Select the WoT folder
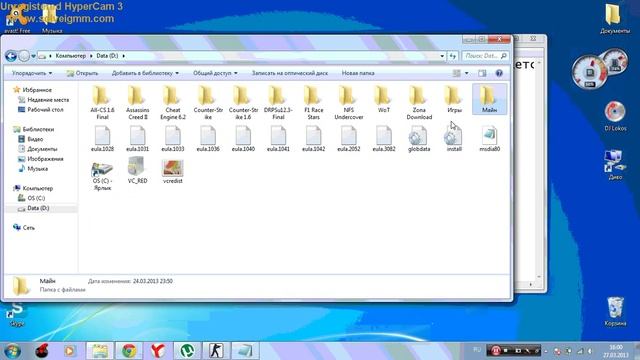 click(x=384, y=99)
